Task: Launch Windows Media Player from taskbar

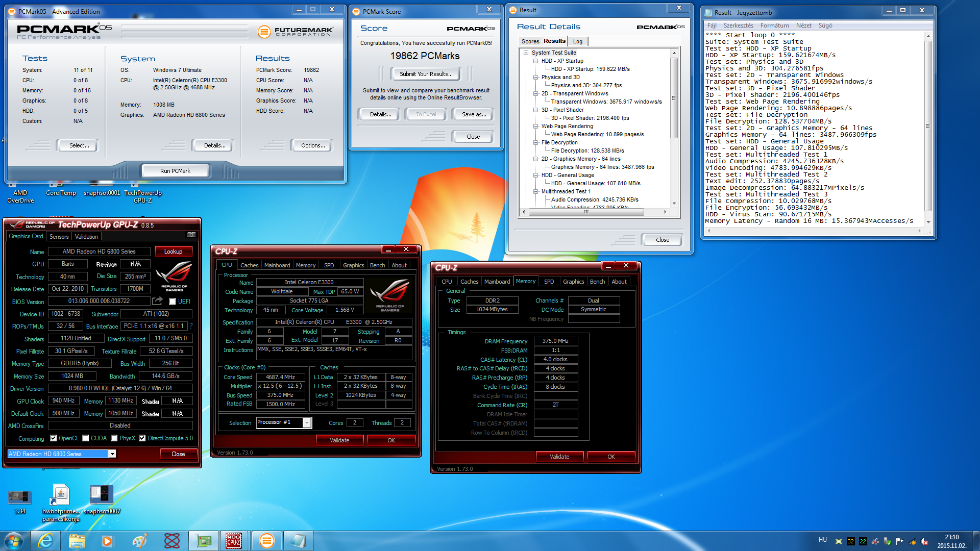Action: pyautogui.click(x=108, y=541)
